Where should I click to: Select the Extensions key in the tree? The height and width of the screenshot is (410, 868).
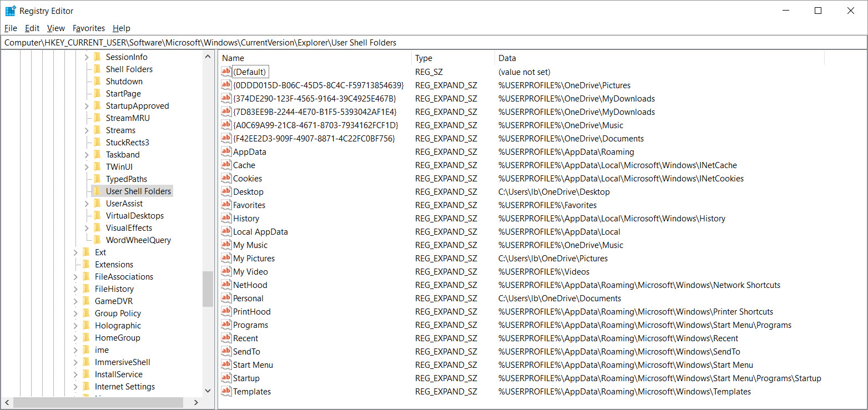tap(114, 265)
